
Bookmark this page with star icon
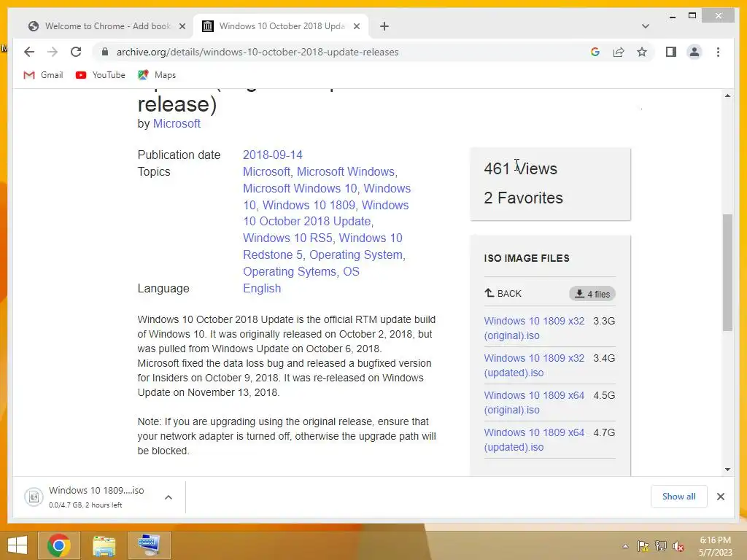(x=642, y=52)
